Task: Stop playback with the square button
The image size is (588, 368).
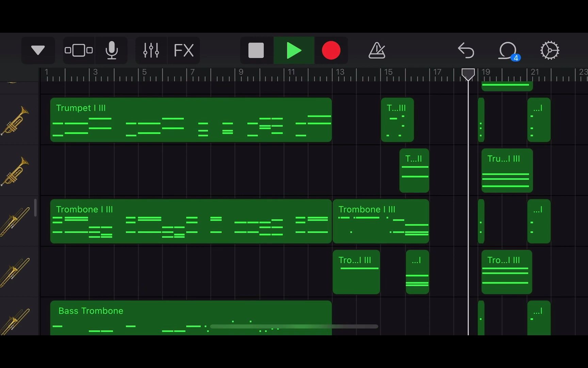Action: tap(256, 50)
